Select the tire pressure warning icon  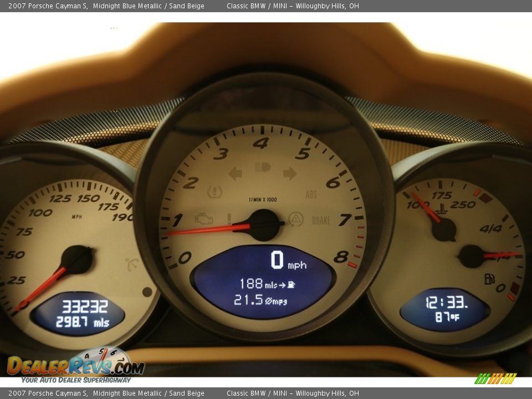click(x=213, y=191)
